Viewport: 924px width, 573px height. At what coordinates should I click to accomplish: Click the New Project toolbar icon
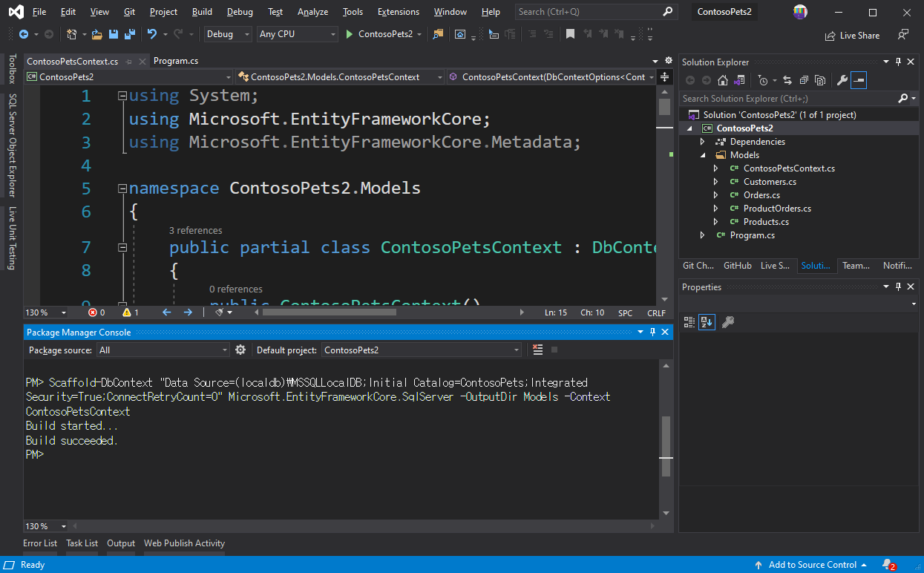tap(71, 34)
